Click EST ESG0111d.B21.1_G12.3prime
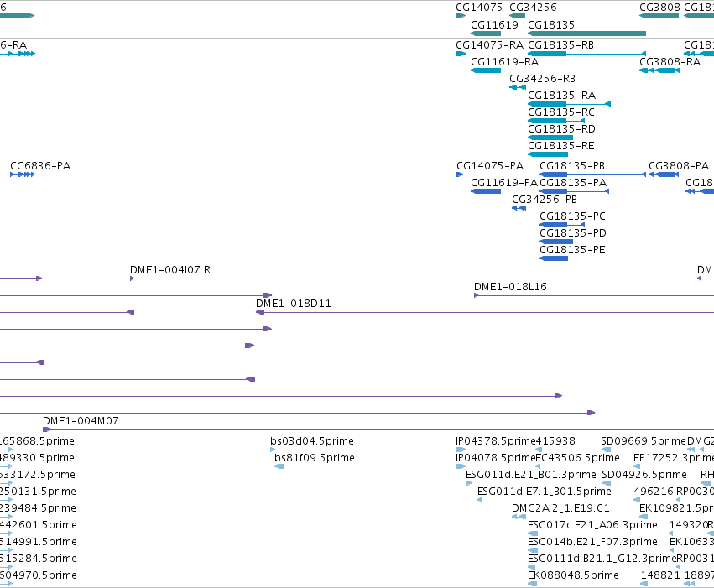Screen dimensions: 714x588 pos(531,567)
